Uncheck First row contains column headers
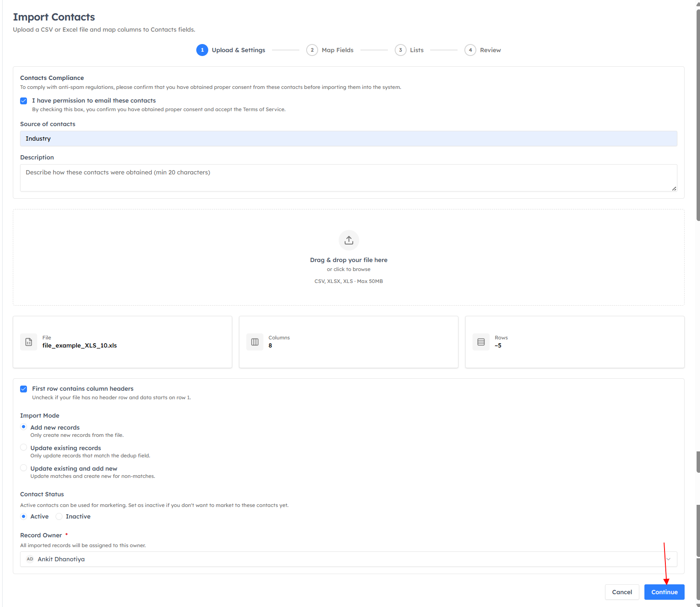The height and width of the screenshot is (607, 700). click(x=24, y=389)
